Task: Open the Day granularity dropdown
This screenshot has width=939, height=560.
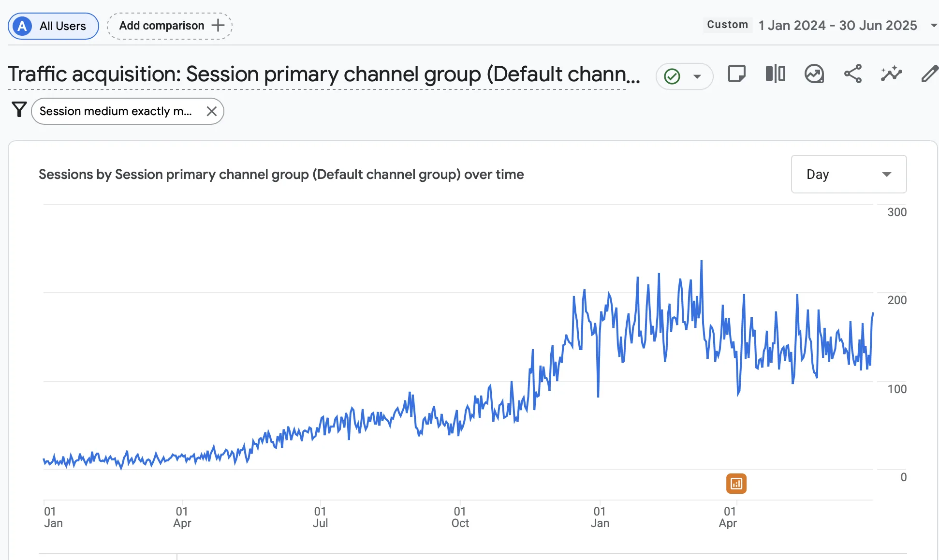Action: coord(849,174)
